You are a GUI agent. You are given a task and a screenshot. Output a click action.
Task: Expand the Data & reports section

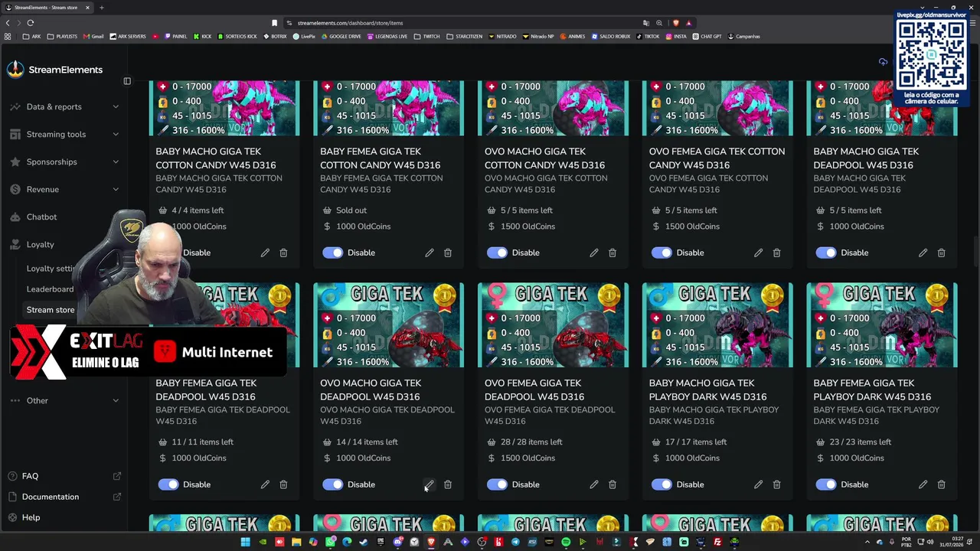tap(64, 106)
